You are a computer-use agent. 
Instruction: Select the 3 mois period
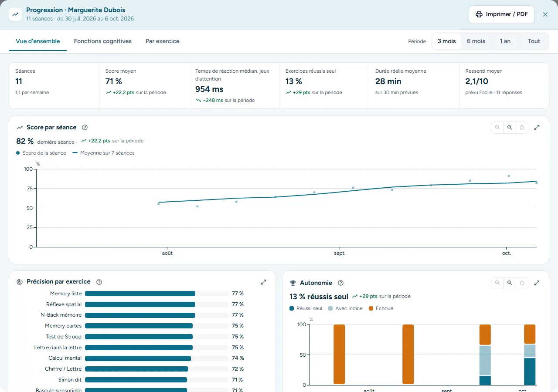(447, 41)
